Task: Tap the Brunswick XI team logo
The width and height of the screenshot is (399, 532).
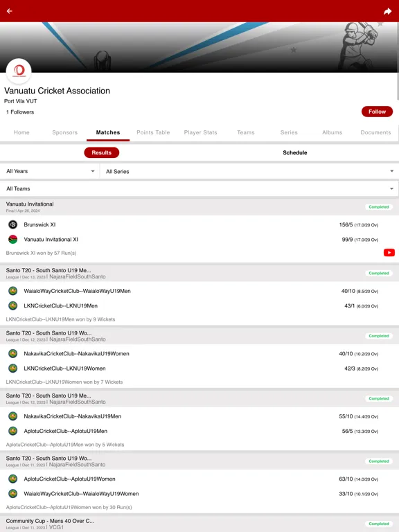Action: [13, 224]
